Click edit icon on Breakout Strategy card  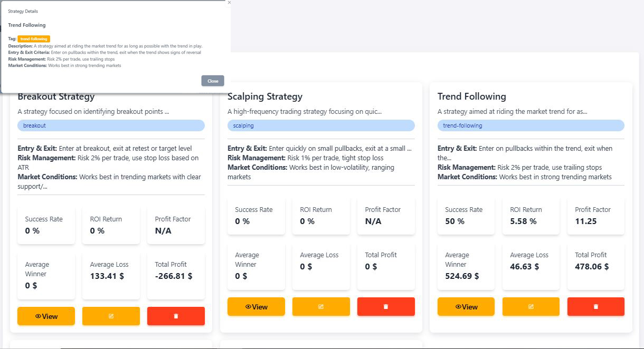coord(111,316)
